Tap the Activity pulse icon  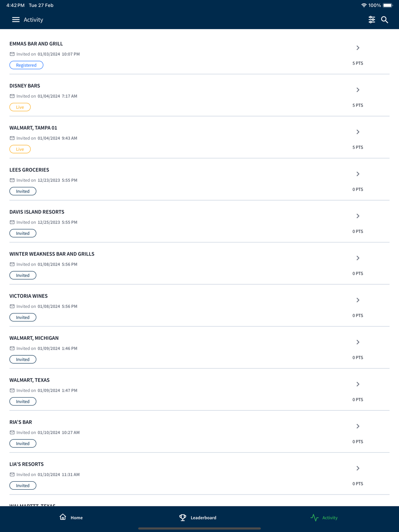[x=314, y=517]
